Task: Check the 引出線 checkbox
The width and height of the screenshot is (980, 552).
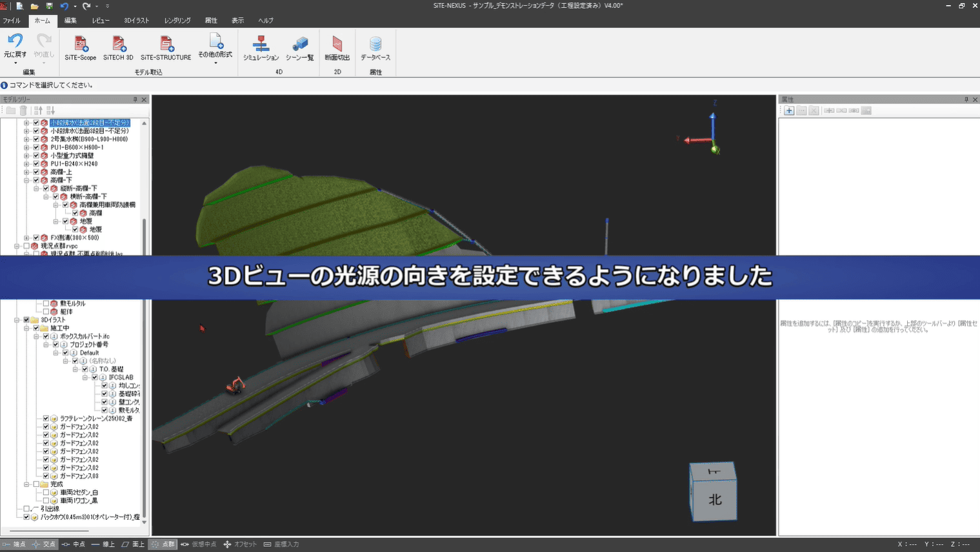Action: coord(26,509)
